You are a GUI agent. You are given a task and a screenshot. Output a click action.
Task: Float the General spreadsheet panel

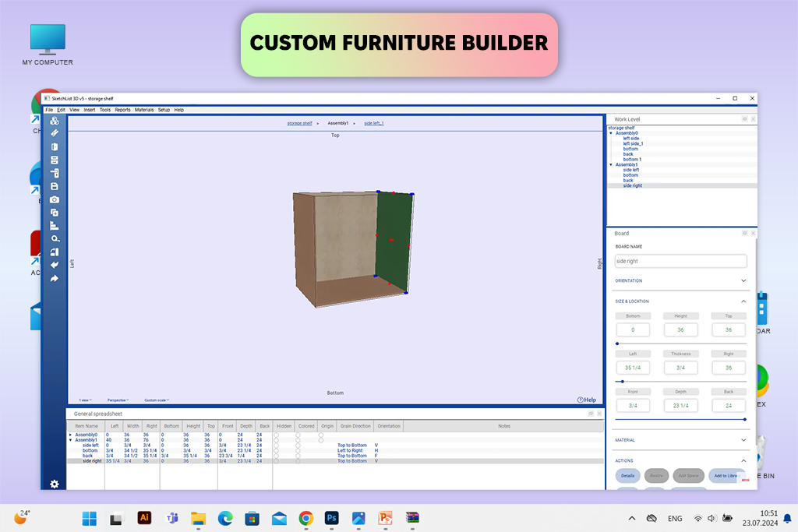[x=591, y=414]
